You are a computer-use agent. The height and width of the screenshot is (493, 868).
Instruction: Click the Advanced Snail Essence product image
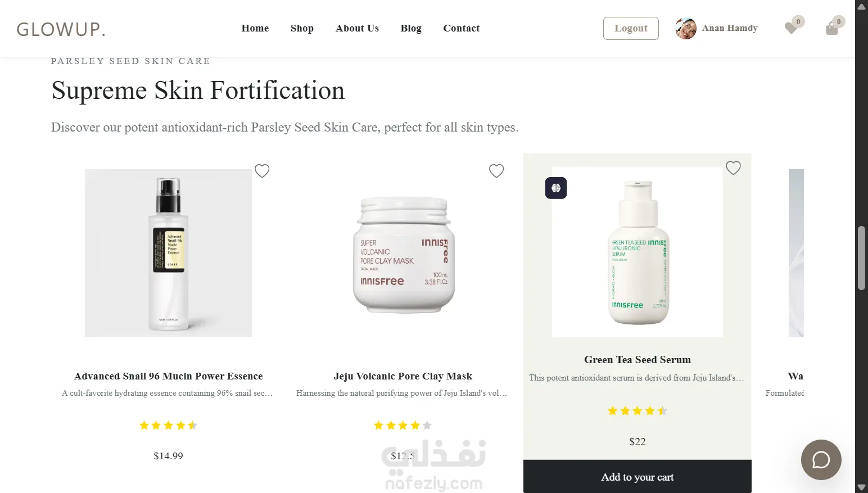click(x=168, y=253)
